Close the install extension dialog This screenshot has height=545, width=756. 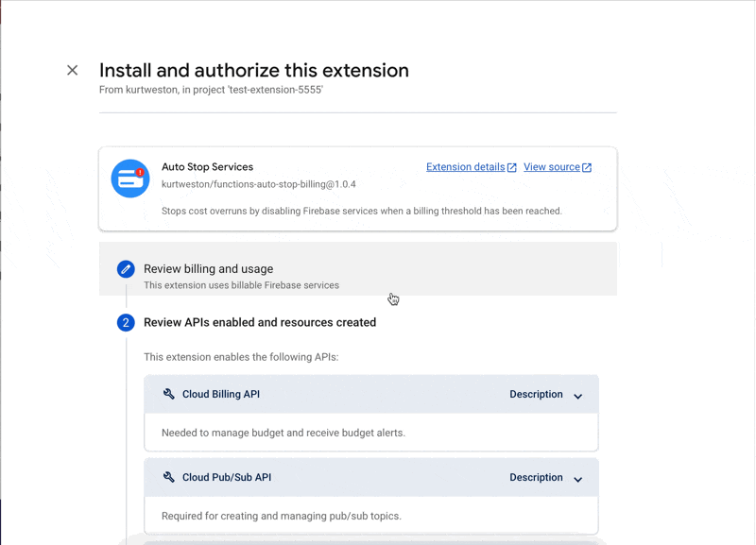pyautogui.click(x=72, y=70)
